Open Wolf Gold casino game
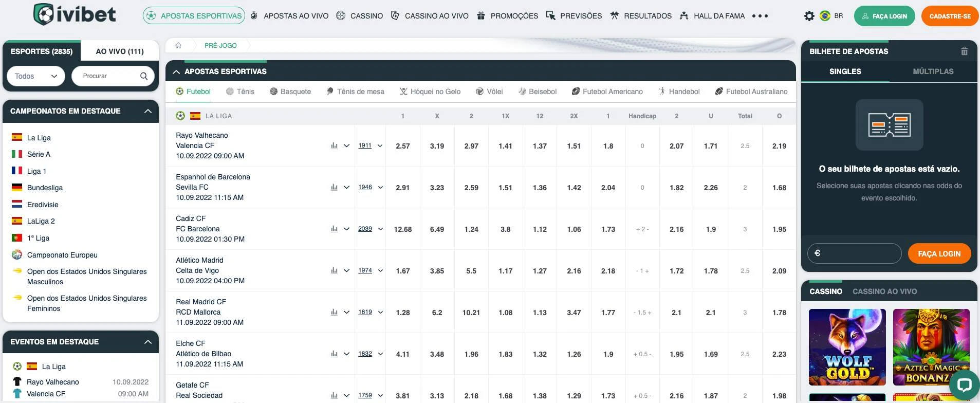 847,347
